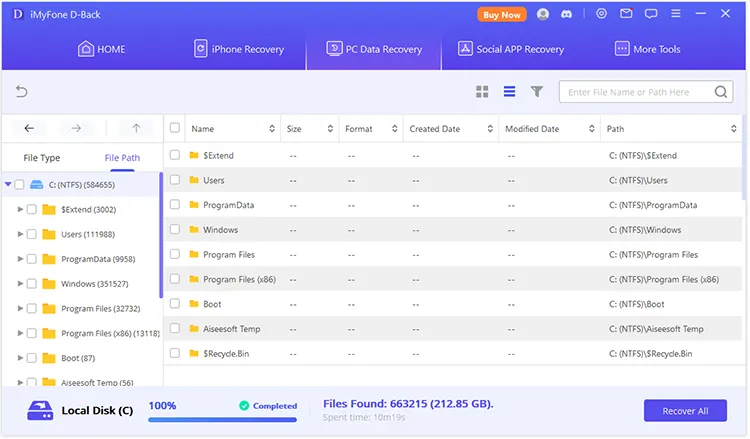Open the Social APP Recovery tab
The width and height of the screenshot is (750, 439).
pos(511,49)
